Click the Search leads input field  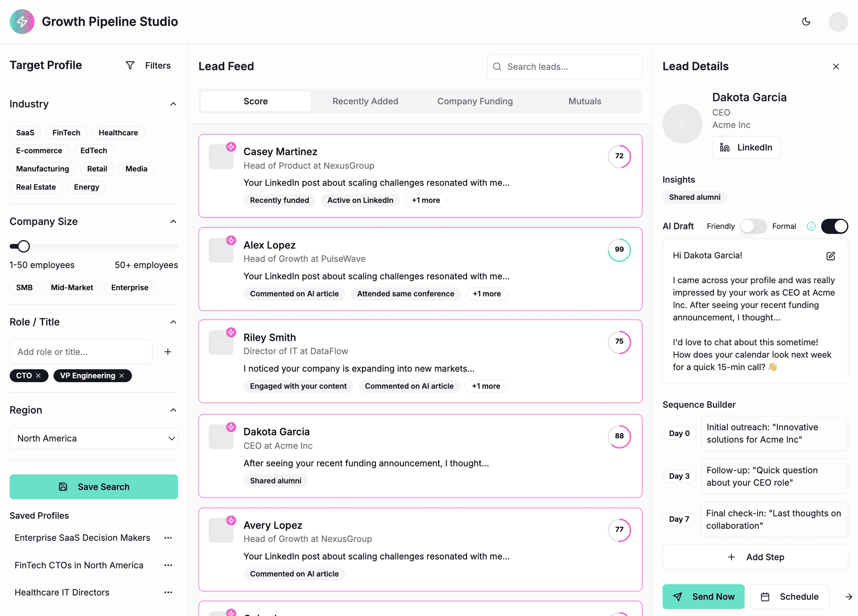coord(564,67)
